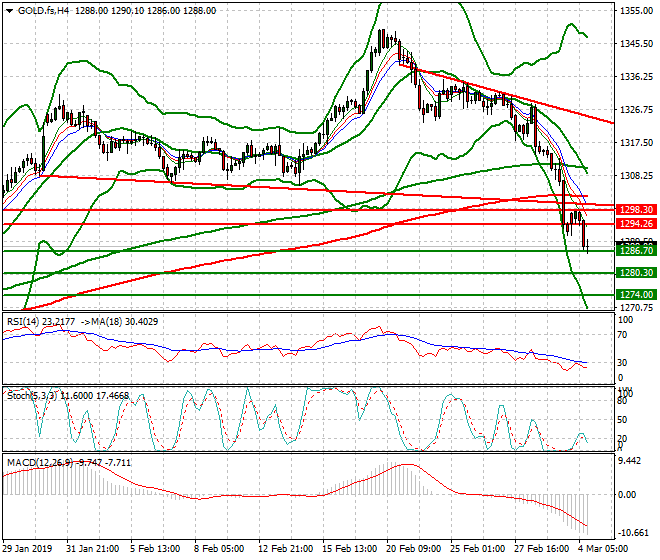This screenshot has width=660, height=560.
Task: Click the 4 Mar 05:00 time label
Action: [x=603, y=549]
